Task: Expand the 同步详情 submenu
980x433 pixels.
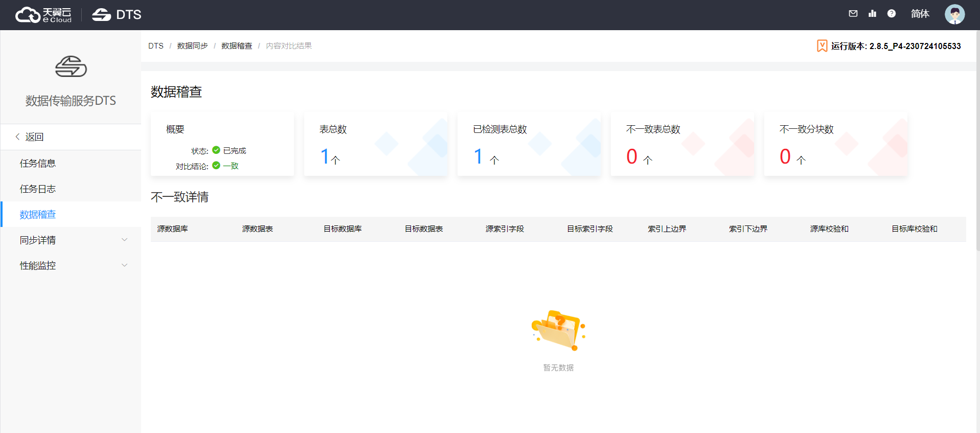Action: (71, 240)
